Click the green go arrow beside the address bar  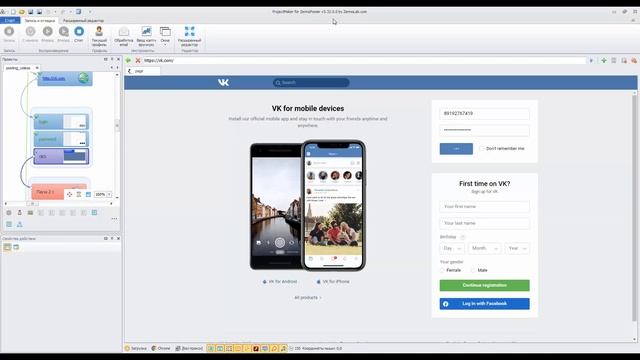click(128, 60)
